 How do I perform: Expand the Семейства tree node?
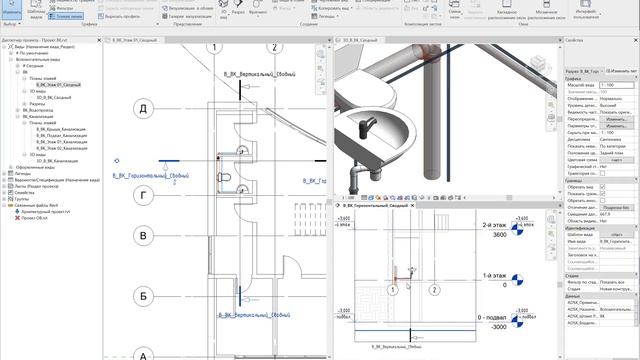4,193
